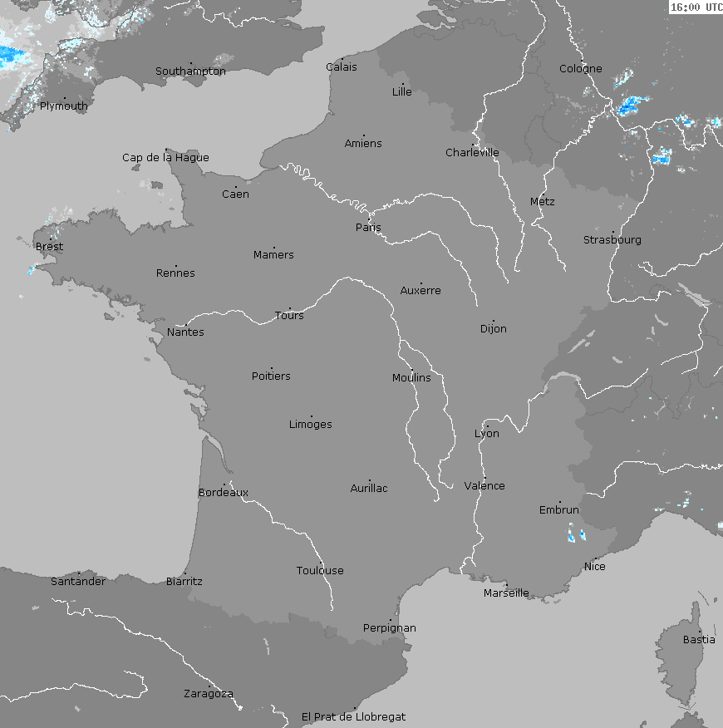The width and height of the screenshot is (723, 728).
Task: Select the Plymouth city label
Action: pos(63,106)
